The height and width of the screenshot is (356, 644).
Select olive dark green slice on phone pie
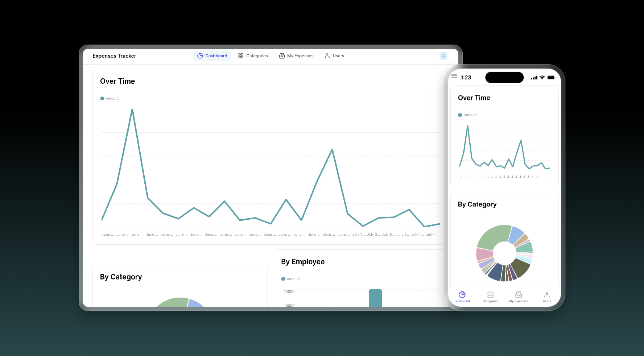click(x=521, y=268)
